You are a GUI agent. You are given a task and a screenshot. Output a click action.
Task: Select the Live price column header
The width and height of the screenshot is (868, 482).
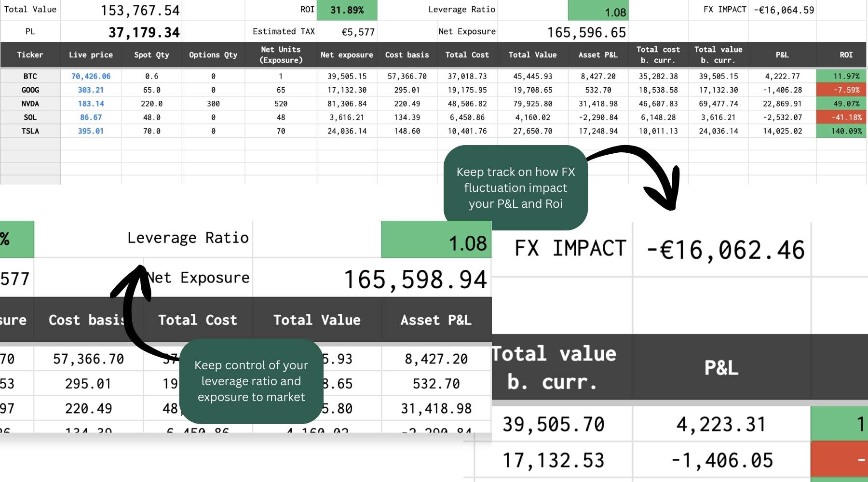91,55
